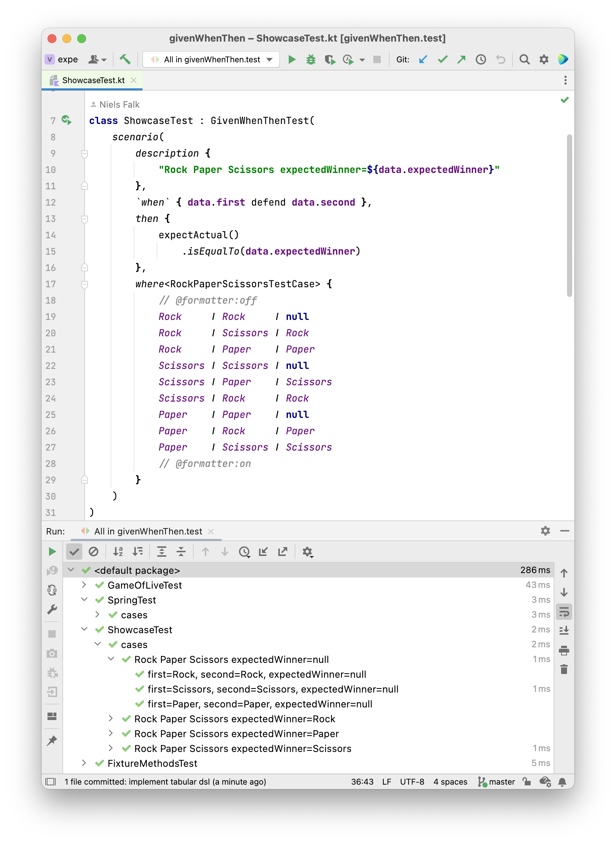
Task: Toggle scroll to end of output
Action: pos(564,631)
